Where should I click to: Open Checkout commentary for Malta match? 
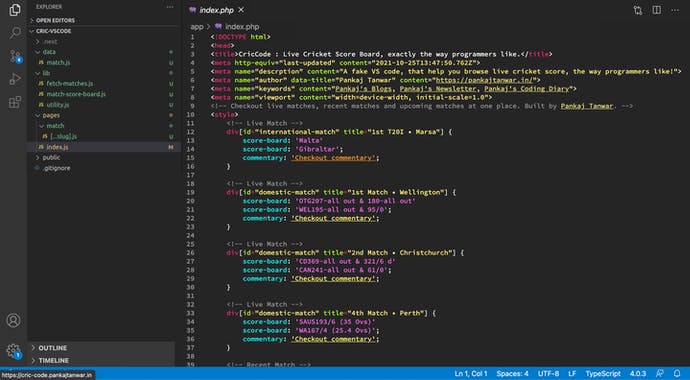333,158
